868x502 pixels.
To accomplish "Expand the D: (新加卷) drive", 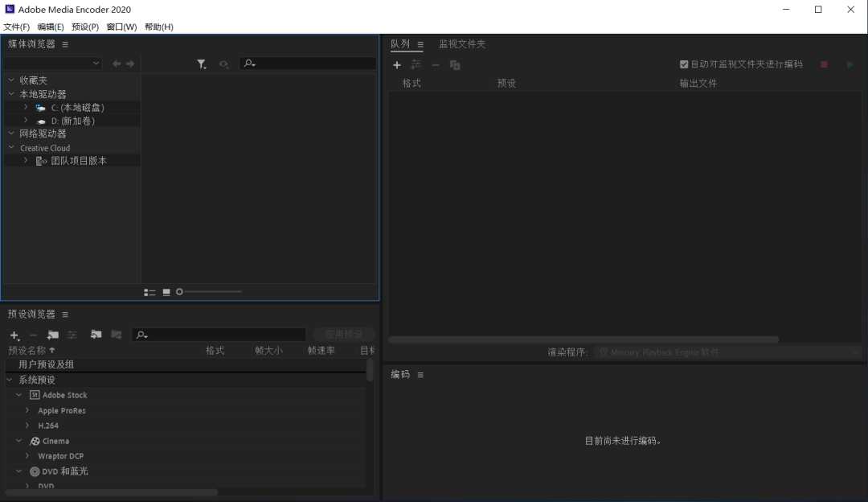I will point(26,120).
